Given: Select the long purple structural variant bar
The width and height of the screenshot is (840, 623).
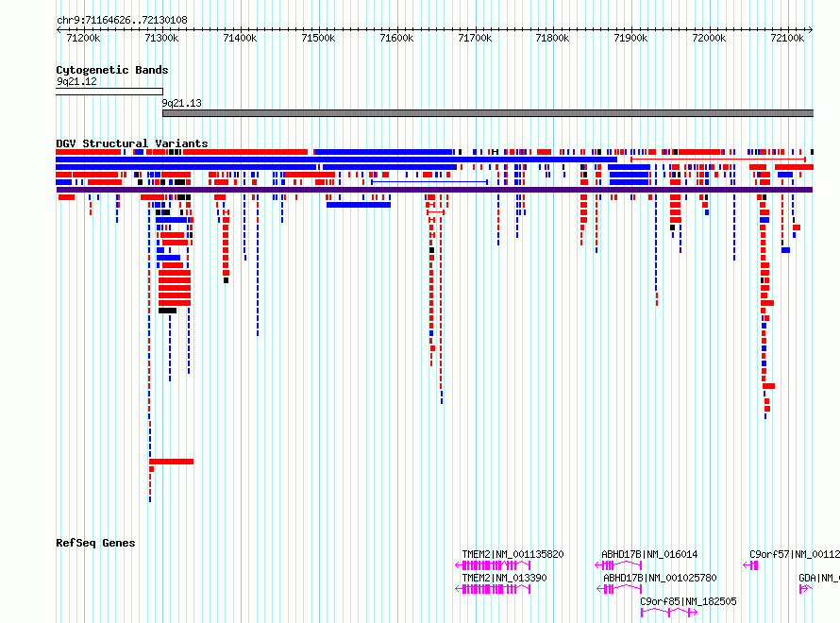Looking at the screenshot, I should (434, 190).
